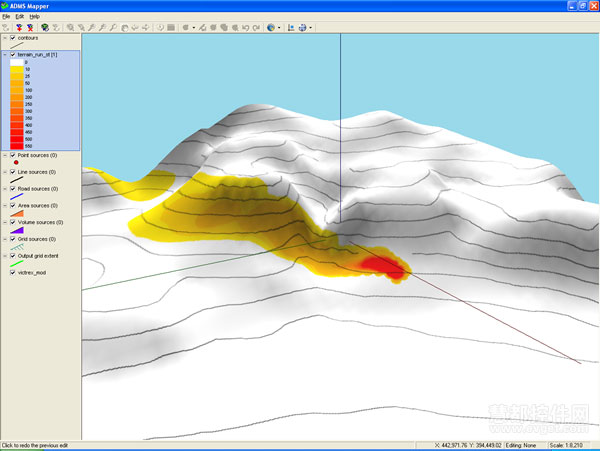The height and width of the screenshot is (451, 600).
Task: Collapse the terrain_run_st layer legend
Action: click(5, 55)
